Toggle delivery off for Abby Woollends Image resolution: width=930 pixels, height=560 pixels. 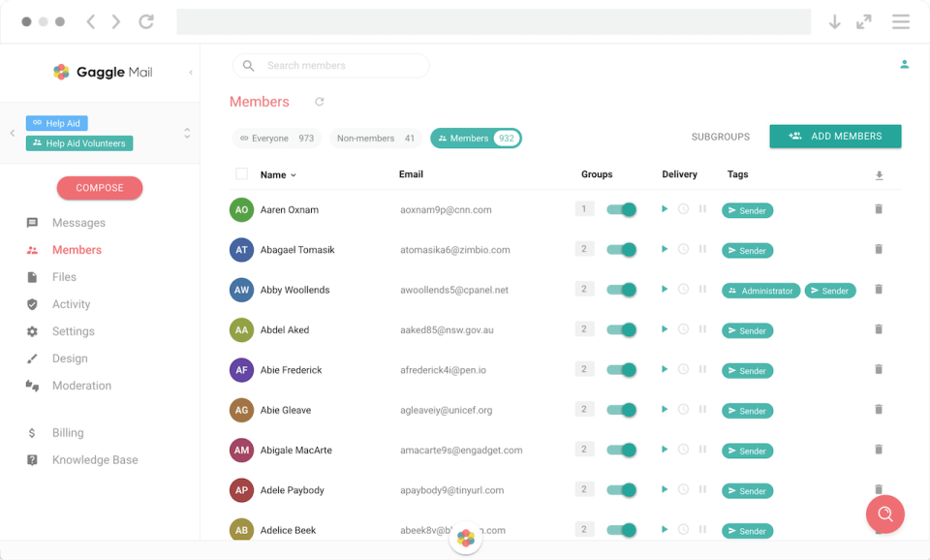point(621,289)
